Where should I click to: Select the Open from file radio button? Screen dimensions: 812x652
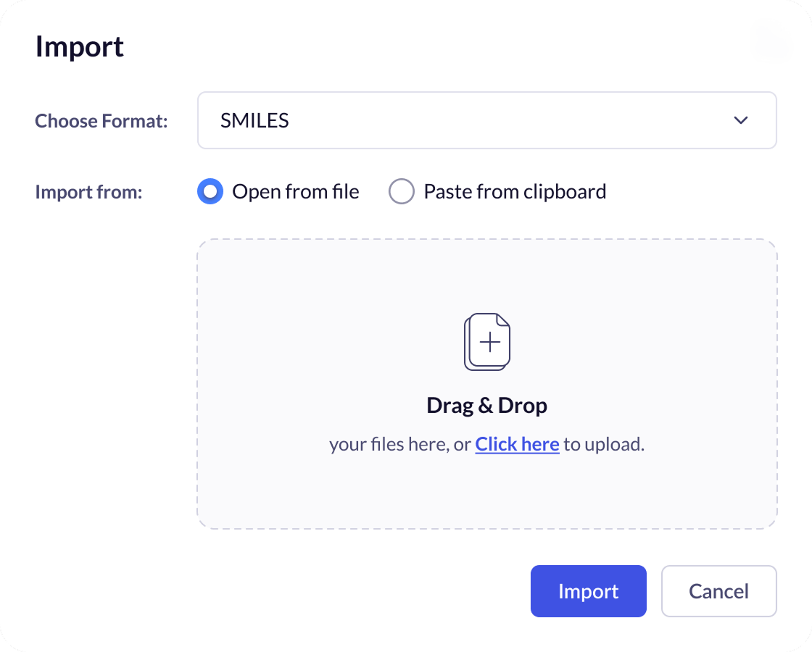click(x=210, y=192)
